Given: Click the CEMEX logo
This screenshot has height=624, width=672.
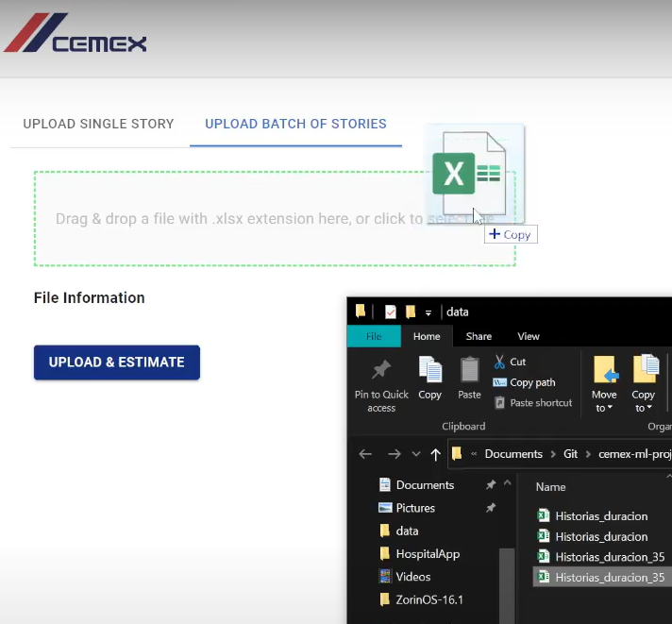Looking at the screenshot, I should [75, 33].
